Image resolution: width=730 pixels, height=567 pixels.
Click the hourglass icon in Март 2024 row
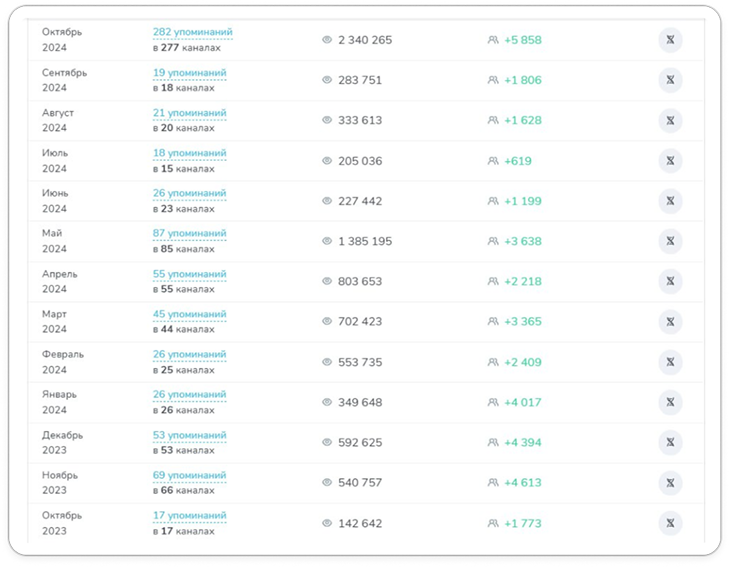coord(670,322)
